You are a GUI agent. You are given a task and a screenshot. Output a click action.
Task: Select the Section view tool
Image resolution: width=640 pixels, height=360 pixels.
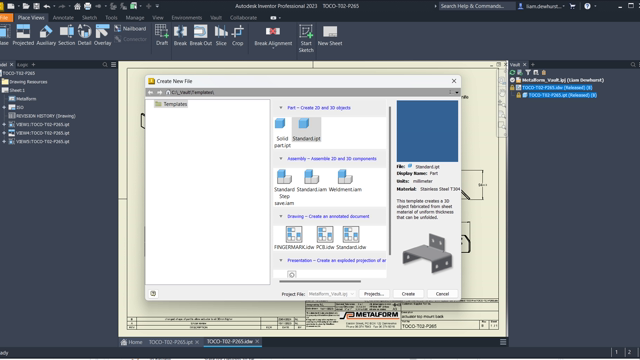point(67,35)
